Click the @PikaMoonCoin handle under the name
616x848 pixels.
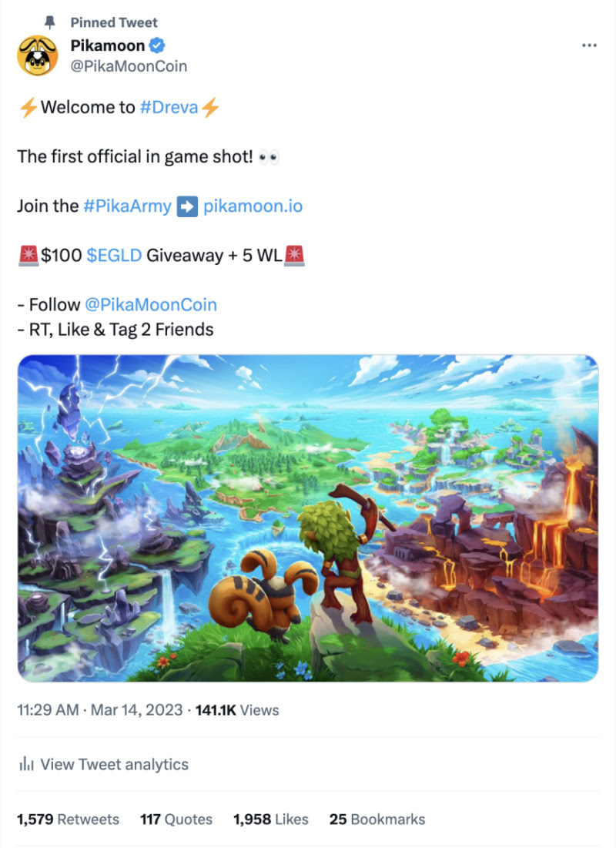pos(129,66)
